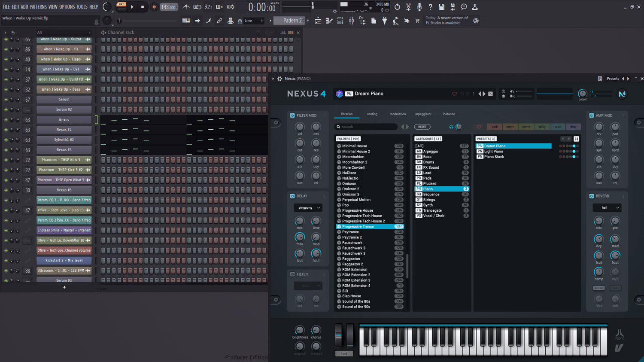Select the Light Piano preset
This screenshot has height=362, width=644.
click(x=514, y=151)
